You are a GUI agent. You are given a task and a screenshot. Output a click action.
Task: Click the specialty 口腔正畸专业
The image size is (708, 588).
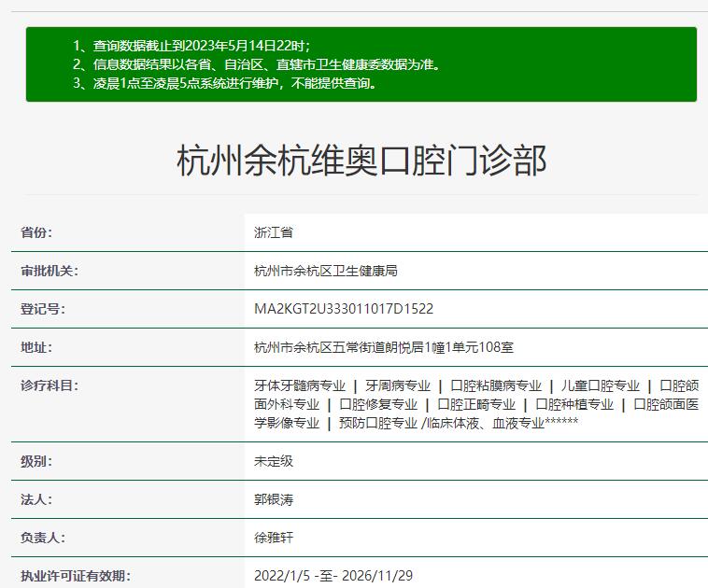[476, 404]
